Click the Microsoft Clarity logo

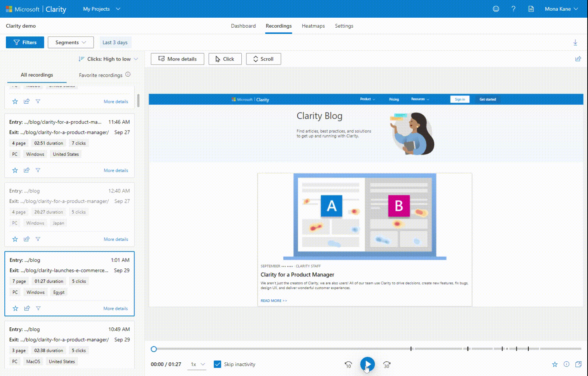point(36,9)
